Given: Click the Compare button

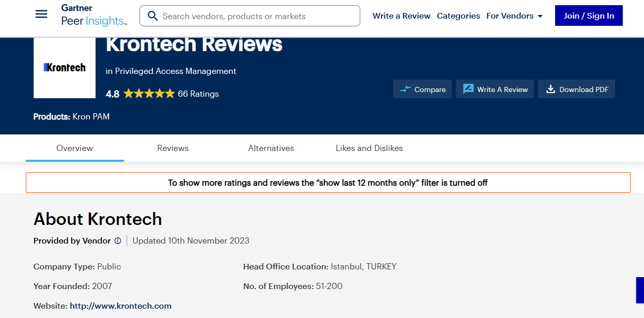Looking at the screenshot, I should click(423, 89).
